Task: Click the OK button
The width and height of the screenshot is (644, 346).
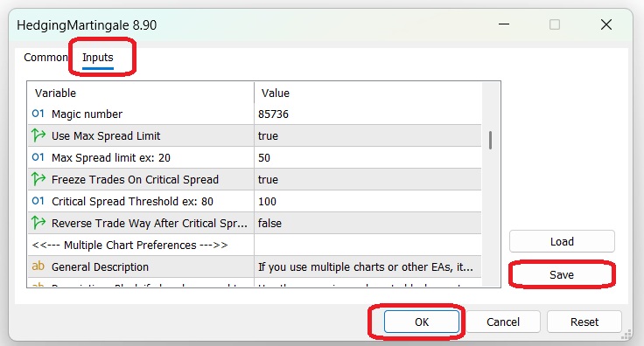Action: pyautogui.click(x=422, y=322)
